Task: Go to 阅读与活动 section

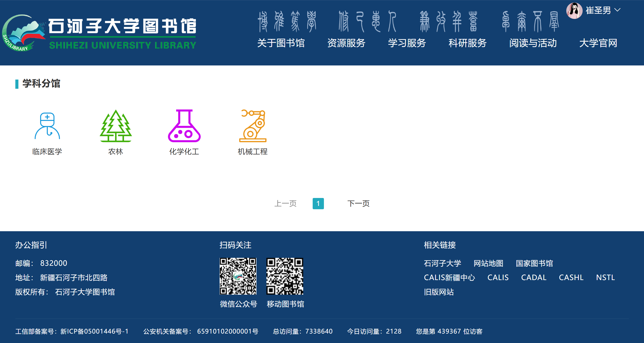Action: point(533,43)
